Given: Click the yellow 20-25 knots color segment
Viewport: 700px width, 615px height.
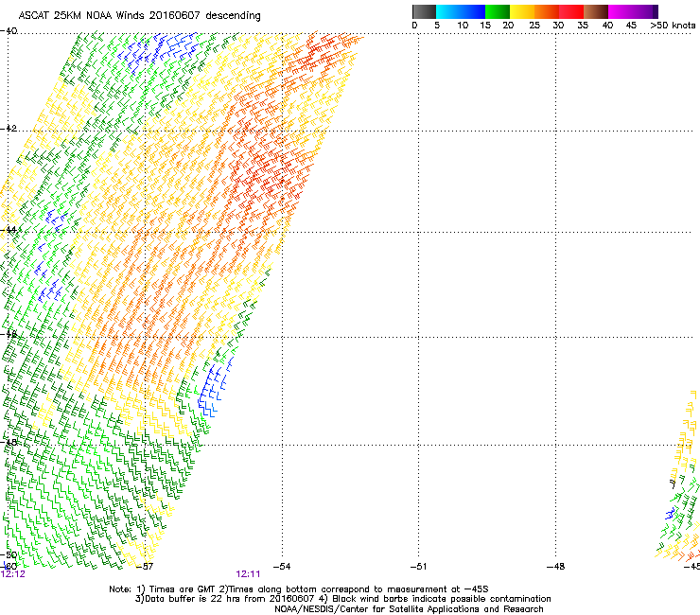Looking at the screenshot, I should click(x=522, y=11).
